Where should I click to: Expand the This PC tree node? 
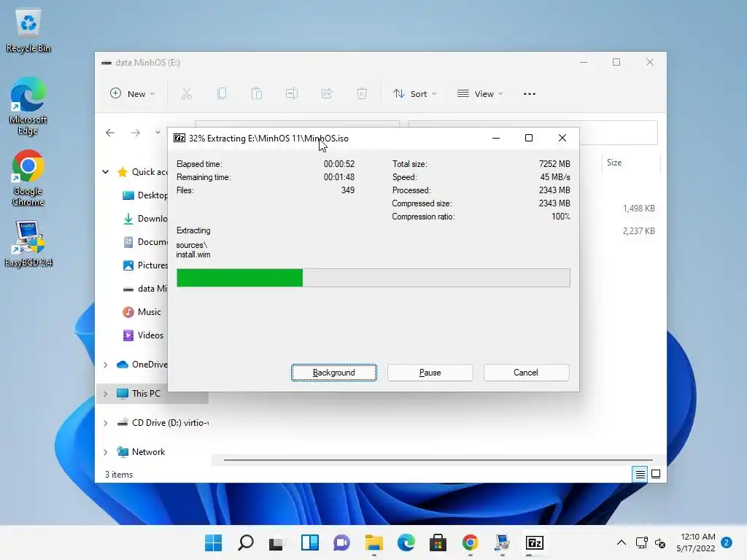(105, 394)
